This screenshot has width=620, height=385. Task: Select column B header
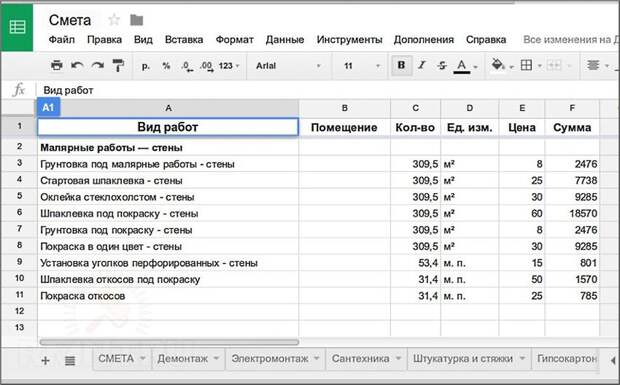(344, 108)
